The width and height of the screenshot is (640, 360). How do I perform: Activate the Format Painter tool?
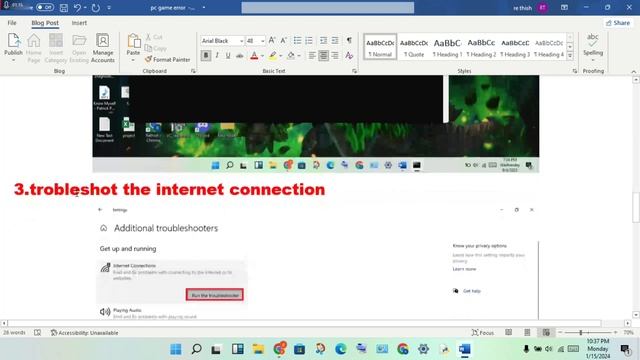[x=168, y=59]
